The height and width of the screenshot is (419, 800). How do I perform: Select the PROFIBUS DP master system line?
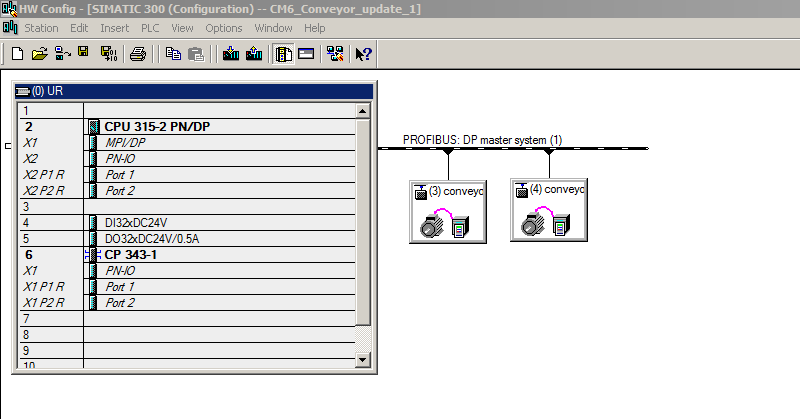click(513, 149)
